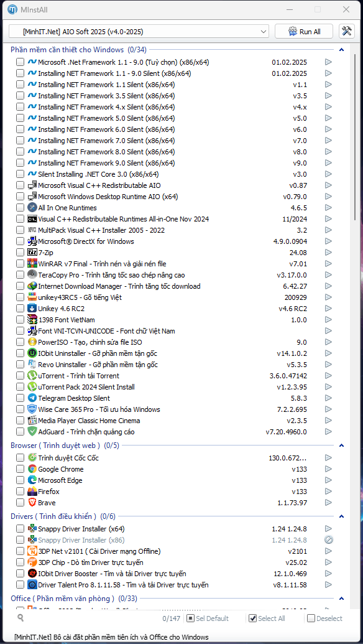Click the AdGuard shield icon
This screenshot has height=644, width=363.
coord(32,432)
